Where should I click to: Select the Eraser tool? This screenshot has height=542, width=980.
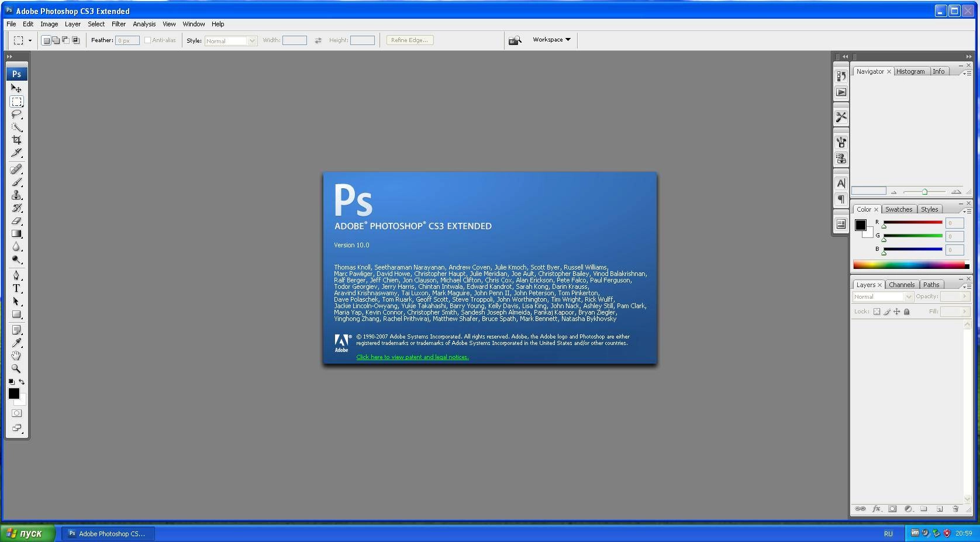click(x=16, y=220)
